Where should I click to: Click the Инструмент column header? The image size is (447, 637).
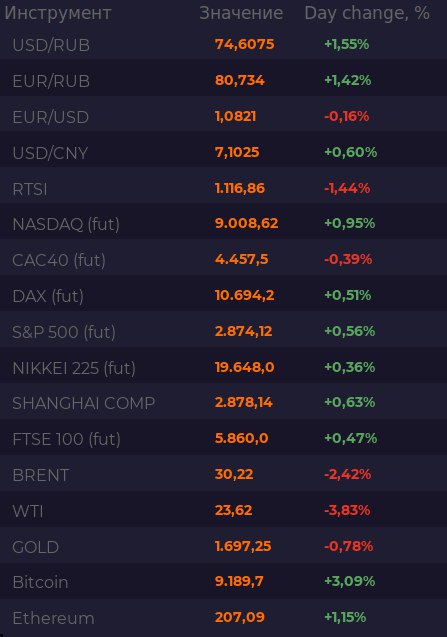click(x=58, y=13)
